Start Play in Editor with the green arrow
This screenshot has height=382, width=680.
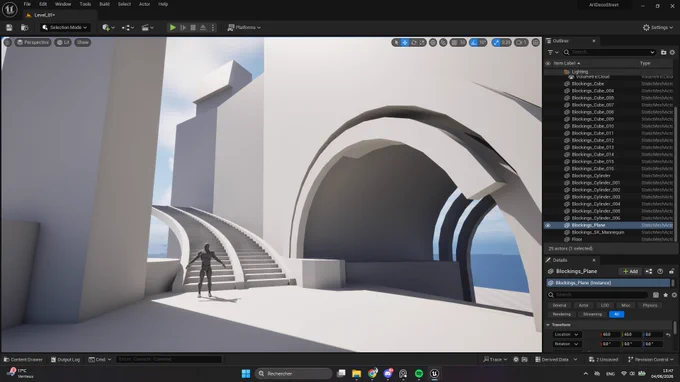(x=173, y=27)
